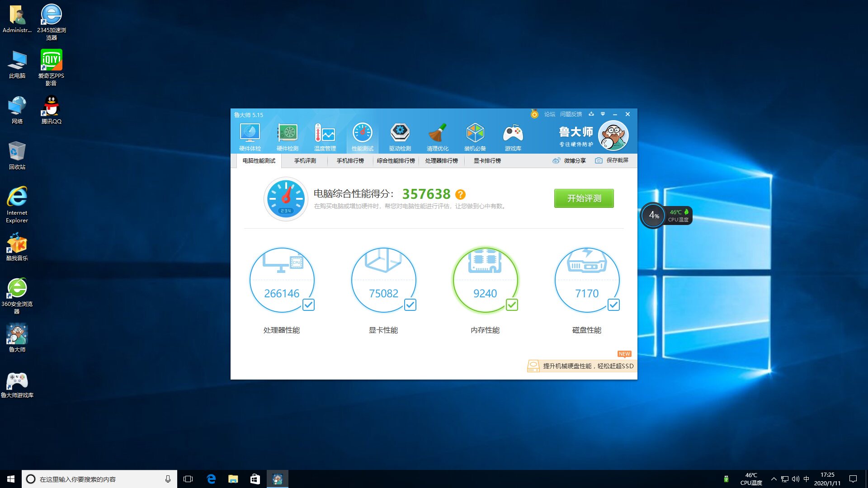This screenshot has height=488, width=868.
Task: Launch Microsoft Edge from the taskbar
Action: [211, 479]
